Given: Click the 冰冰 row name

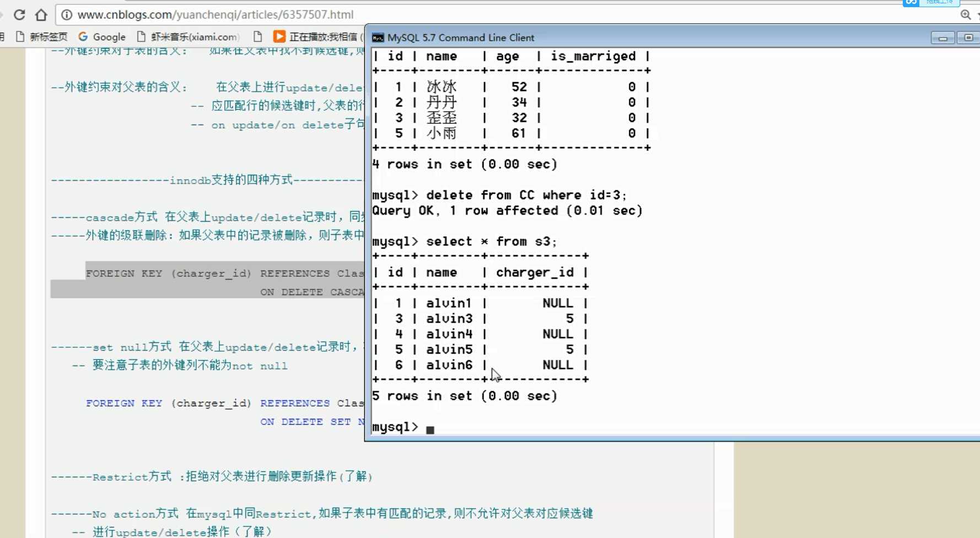Looking at the screenshot, I should coord(441,87).
